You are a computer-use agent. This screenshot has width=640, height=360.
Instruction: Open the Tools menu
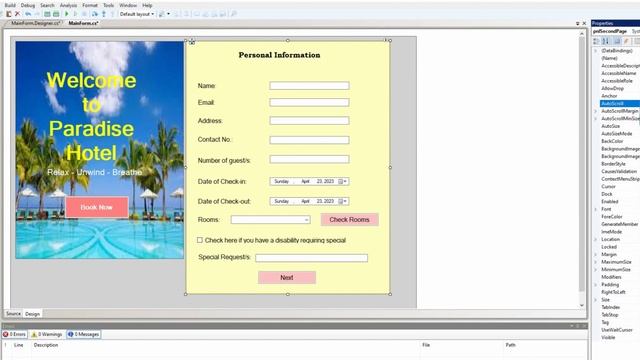tap(109, 5)
